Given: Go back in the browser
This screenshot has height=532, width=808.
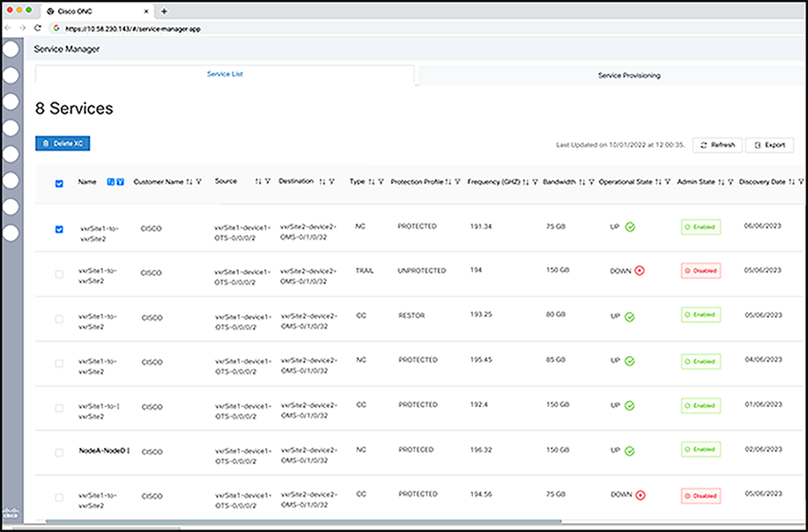Looking at the screenshot, I should (x=8, y=28).
